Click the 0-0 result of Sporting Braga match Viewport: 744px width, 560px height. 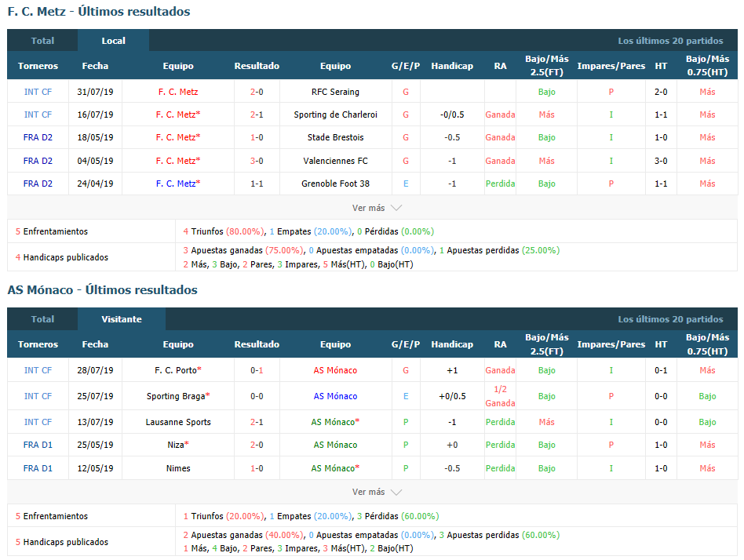[x=257, y=396]
